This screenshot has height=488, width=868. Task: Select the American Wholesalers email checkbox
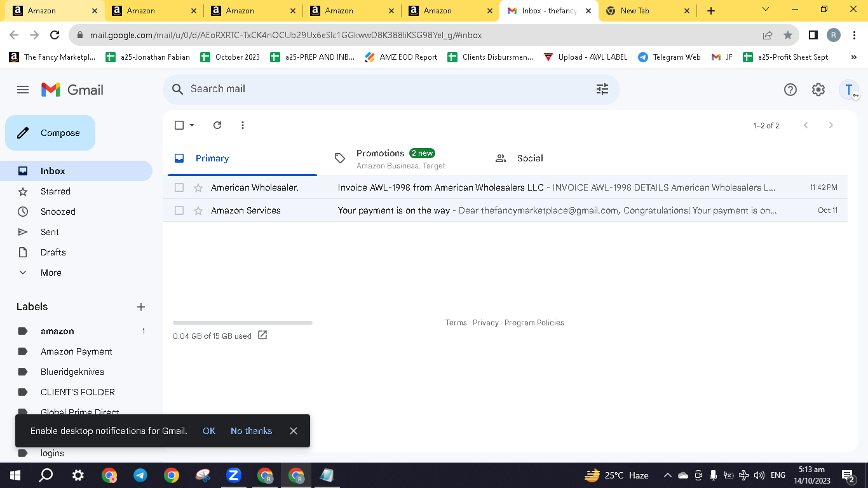(x=179, y=187)
